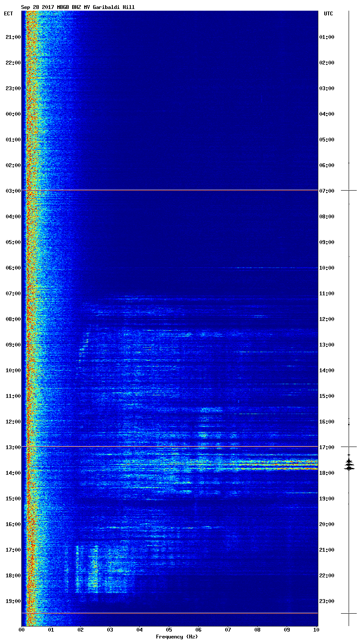Click the 15:00 ECT time label

point(13,499)
